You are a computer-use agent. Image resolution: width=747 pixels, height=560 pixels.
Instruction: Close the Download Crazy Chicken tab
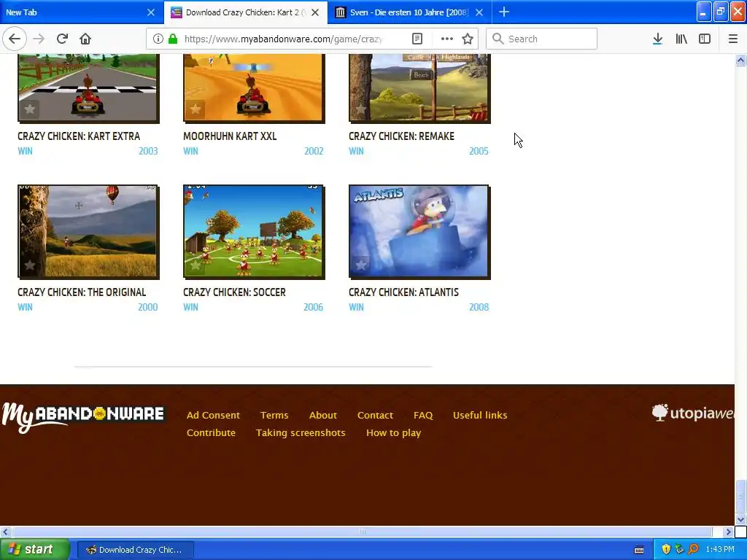(x=315, y=12)
